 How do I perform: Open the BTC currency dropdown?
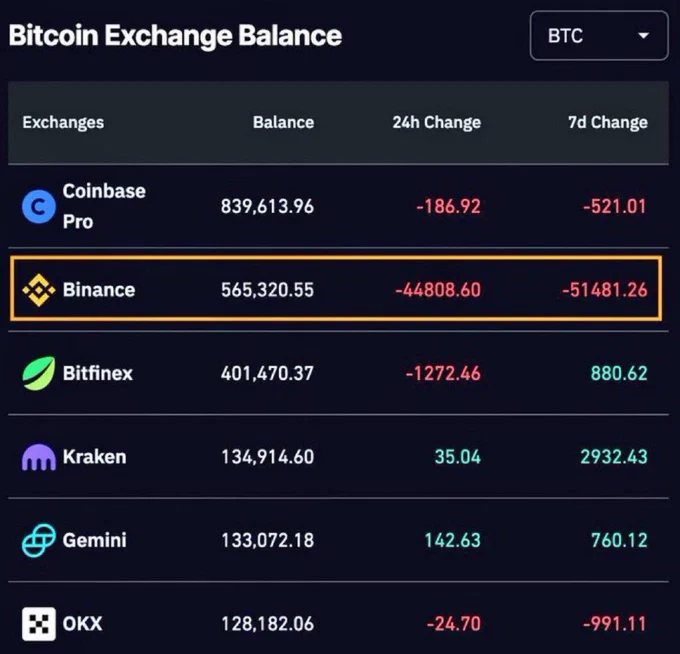click(x=599, y=36)
